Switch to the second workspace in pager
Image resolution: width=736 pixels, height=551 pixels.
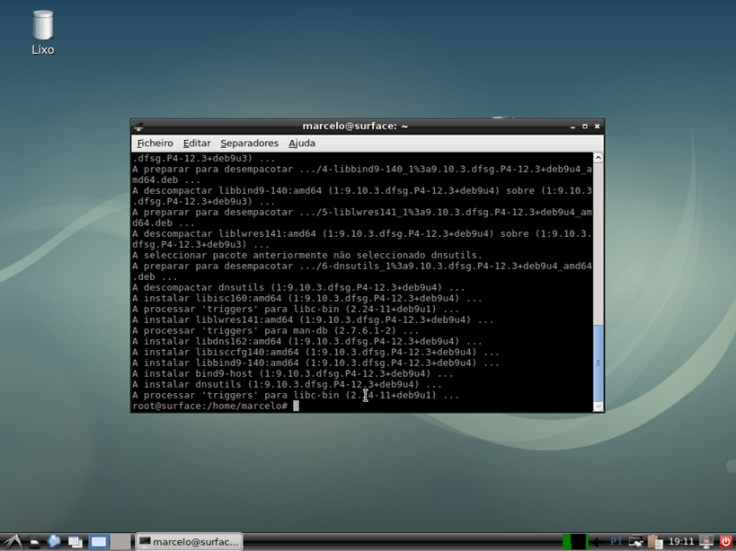click(x=121, y=541)
